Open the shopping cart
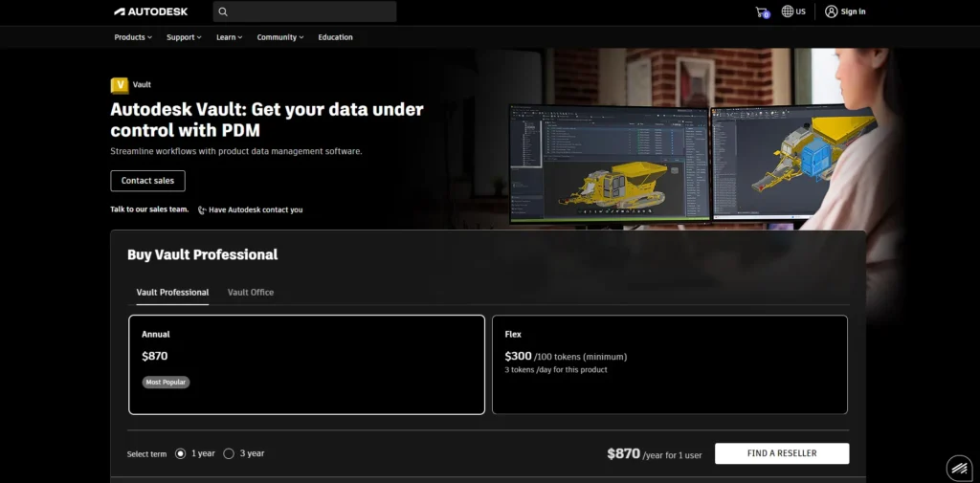The image size is (980, 483). point(762,11)
